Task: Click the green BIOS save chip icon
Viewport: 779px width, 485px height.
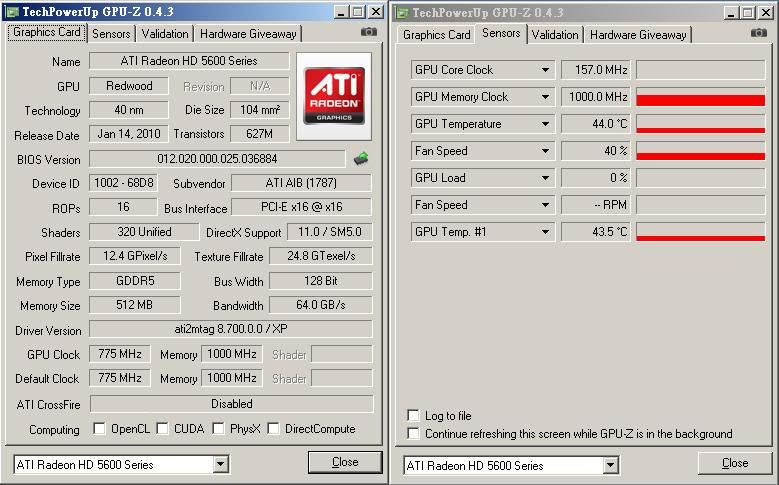Action: pos(361,158)
